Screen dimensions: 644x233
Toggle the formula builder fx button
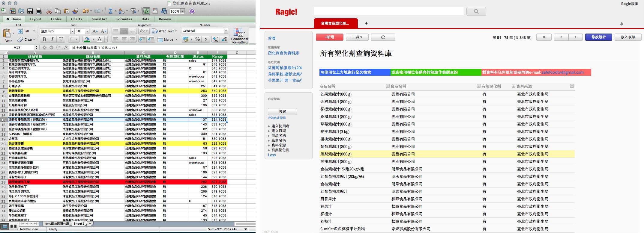146,11
